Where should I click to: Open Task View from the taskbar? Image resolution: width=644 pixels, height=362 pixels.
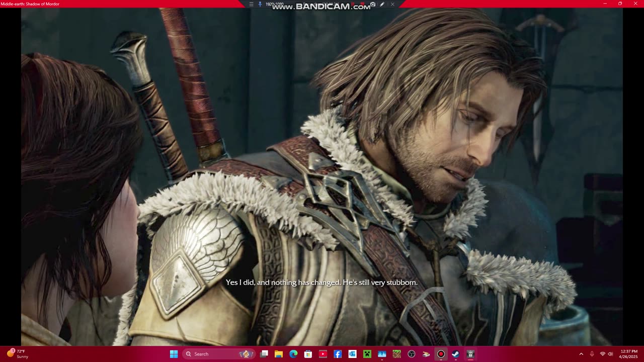pyautogui.click(x=264, y=354)
